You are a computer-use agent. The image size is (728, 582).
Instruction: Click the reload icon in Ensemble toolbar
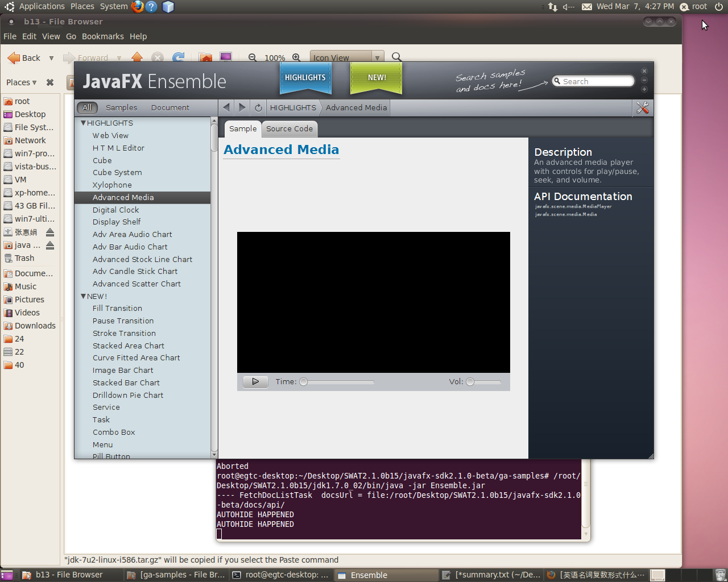258,107
